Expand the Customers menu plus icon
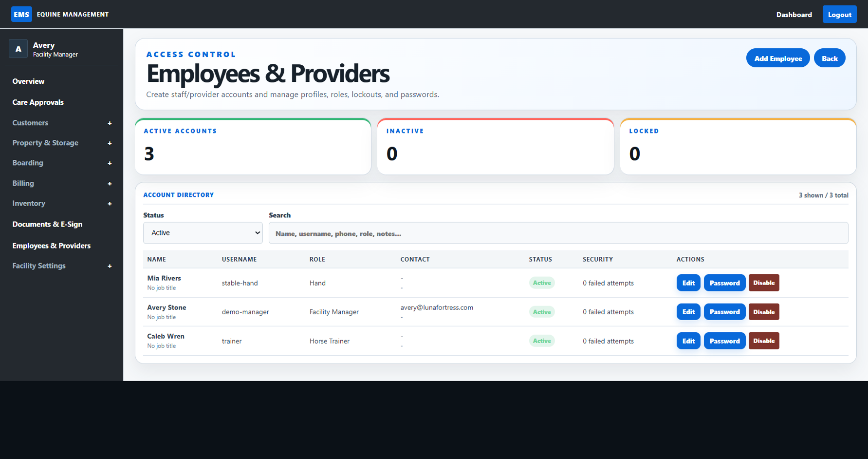The image size is (868, 459). click(x=110, y=123)
